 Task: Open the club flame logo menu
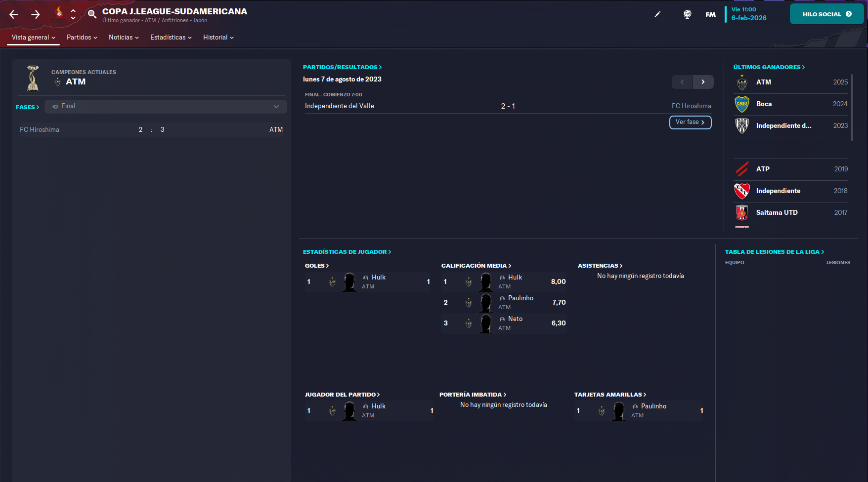tap(59, 14)
